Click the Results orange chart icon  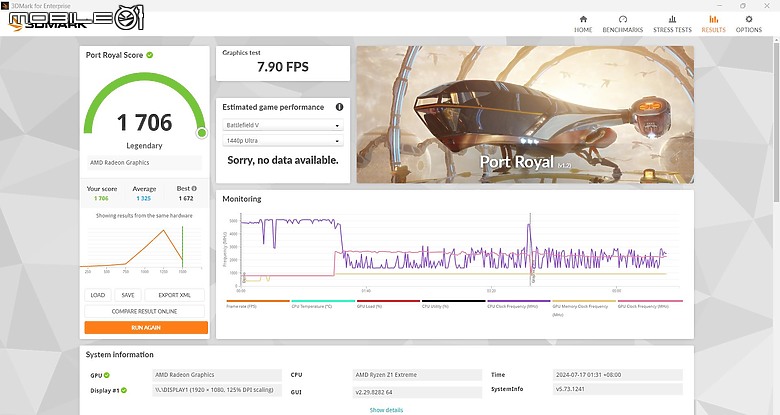(x=713, y=19)
